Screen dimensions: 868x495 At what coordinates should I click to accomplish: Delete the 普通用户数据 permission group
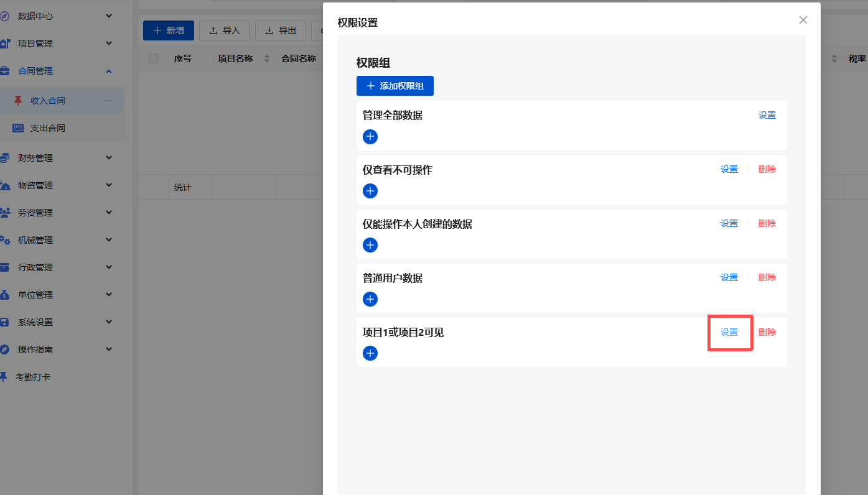pos(767,277)
